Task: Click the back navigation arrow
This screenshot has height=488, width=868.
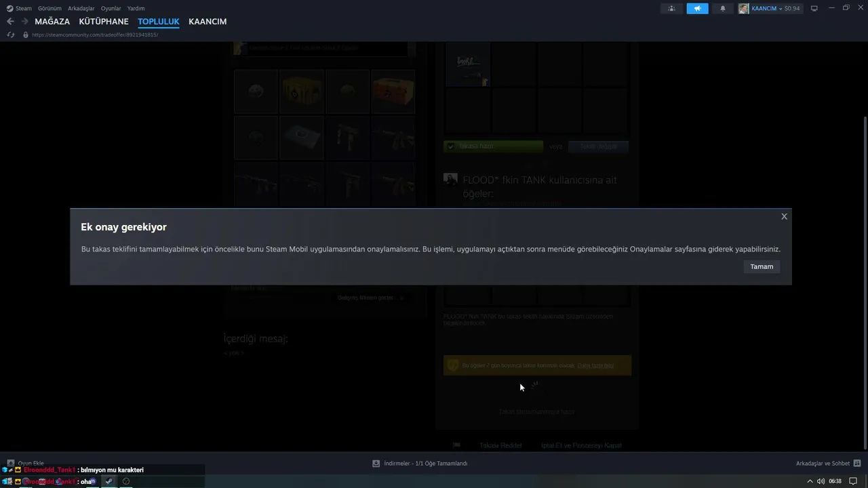Action: point(10,22)
